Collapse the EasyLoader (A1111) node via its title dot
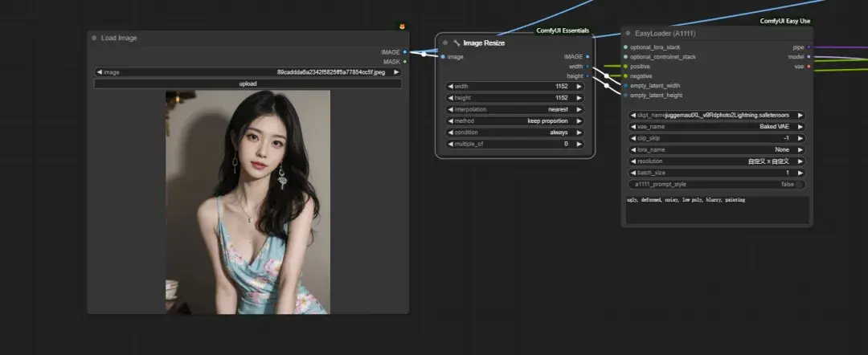The width and height of the screenshot is (868, 355). pos(628,33)
